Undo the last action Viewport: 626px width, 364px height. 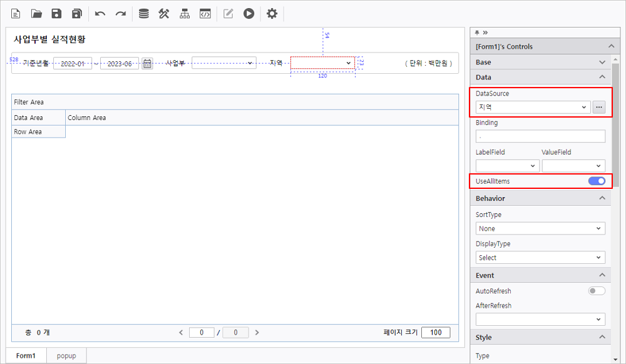(100, 13)
